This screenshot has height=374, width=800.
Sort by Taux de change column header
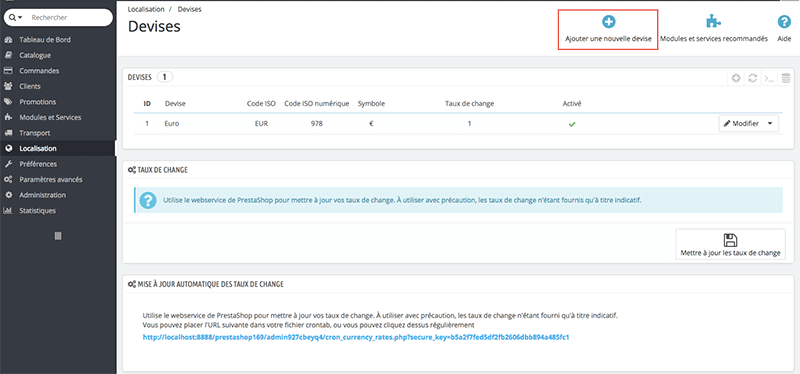[469, 104]
